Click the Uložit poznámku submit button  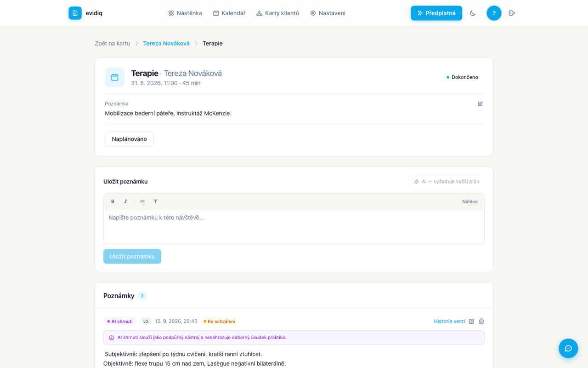[132, 256]
